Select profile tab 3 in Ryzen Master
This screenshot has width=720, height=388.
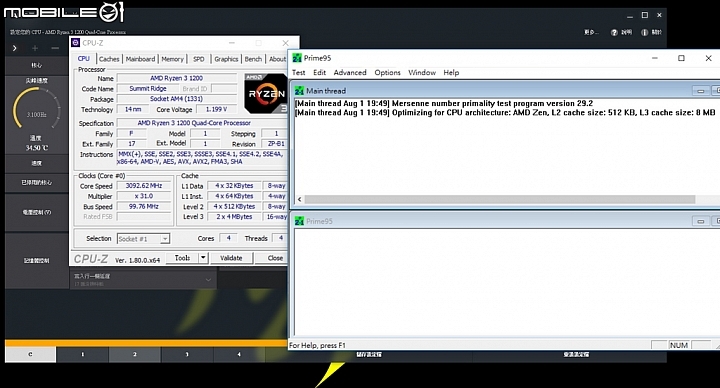(187, 354)
